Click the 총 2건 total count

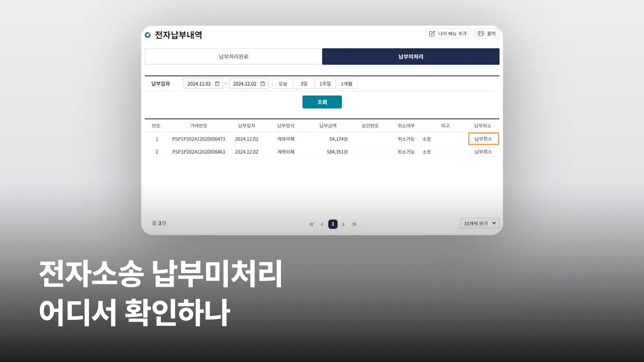(x=159, y=223)
